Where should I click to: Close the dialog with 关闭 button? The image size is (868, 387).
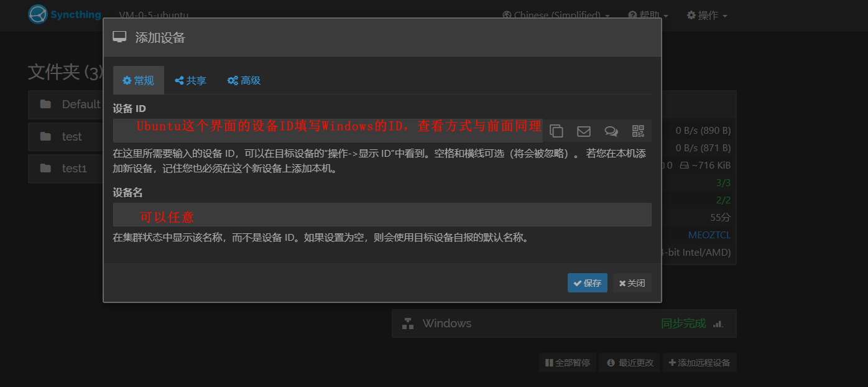coord(632,283)
